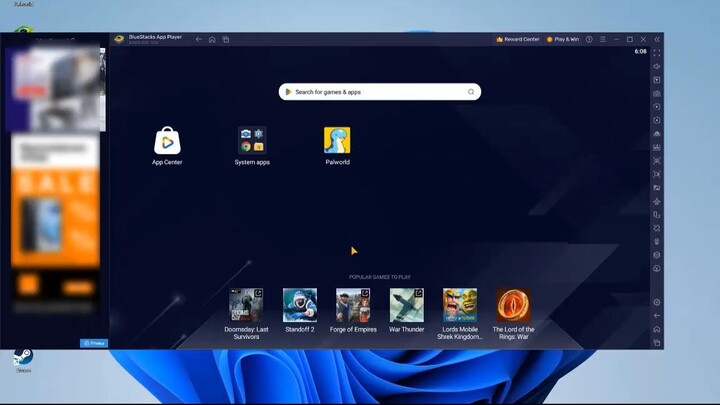
Task: Open the Steam desktop shortcut
Action: click(22, 358)
